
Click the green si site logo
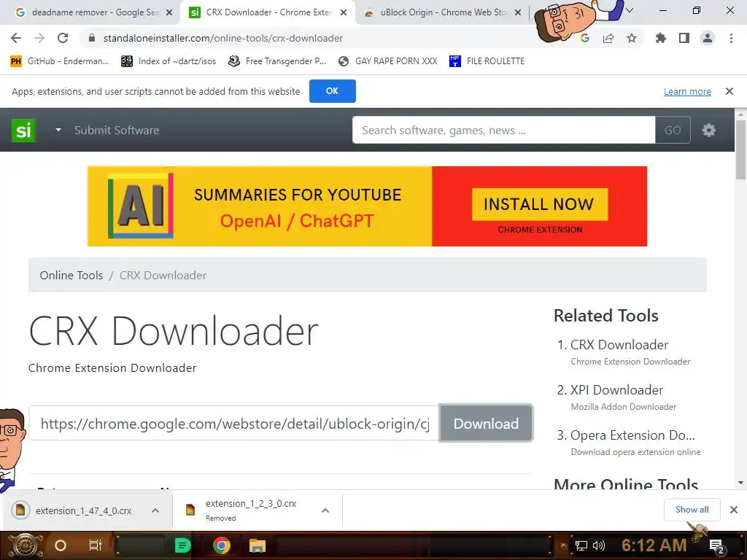23,130
